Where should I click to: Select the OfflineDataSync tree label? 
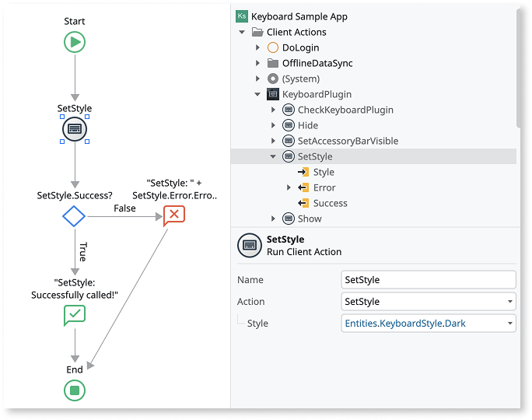[x=317, y=63]
